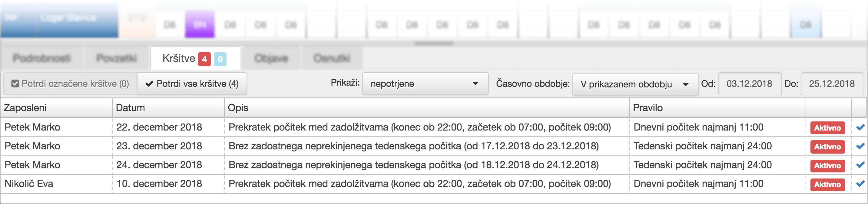The image size is (868, 204).
Task: Select the Petek Marko 22. december row
Action: point(434,127)
